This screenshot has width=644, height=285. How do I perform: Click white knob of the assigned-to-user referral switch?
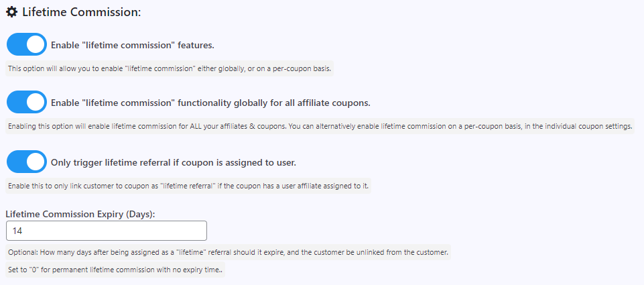tap(36, 162)
